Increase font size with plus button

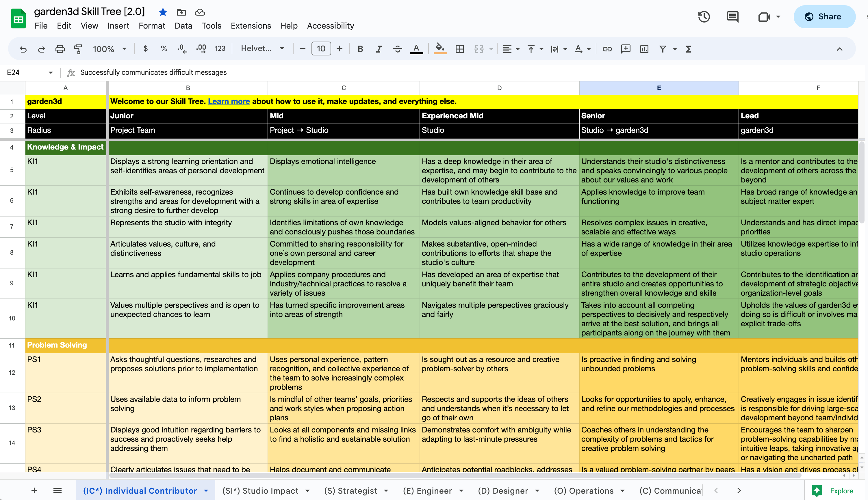[x=340, y=49]
